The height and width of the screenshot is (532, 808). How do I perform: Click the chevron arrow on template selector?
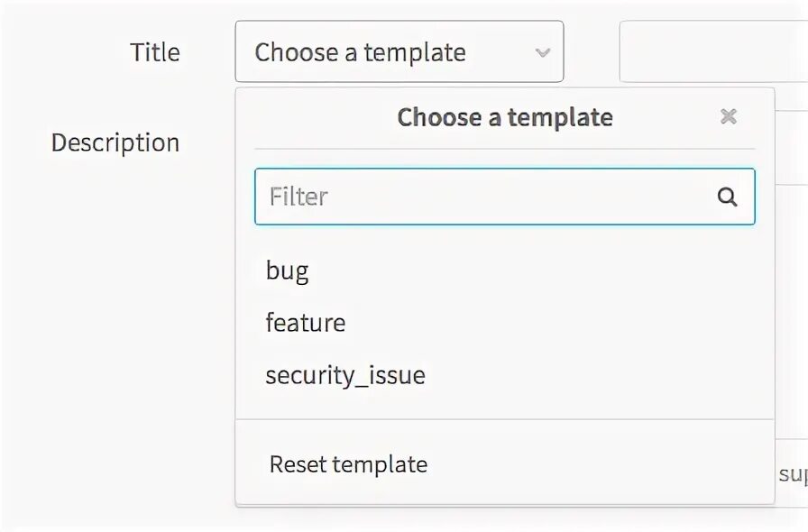[x=543, y=52]
